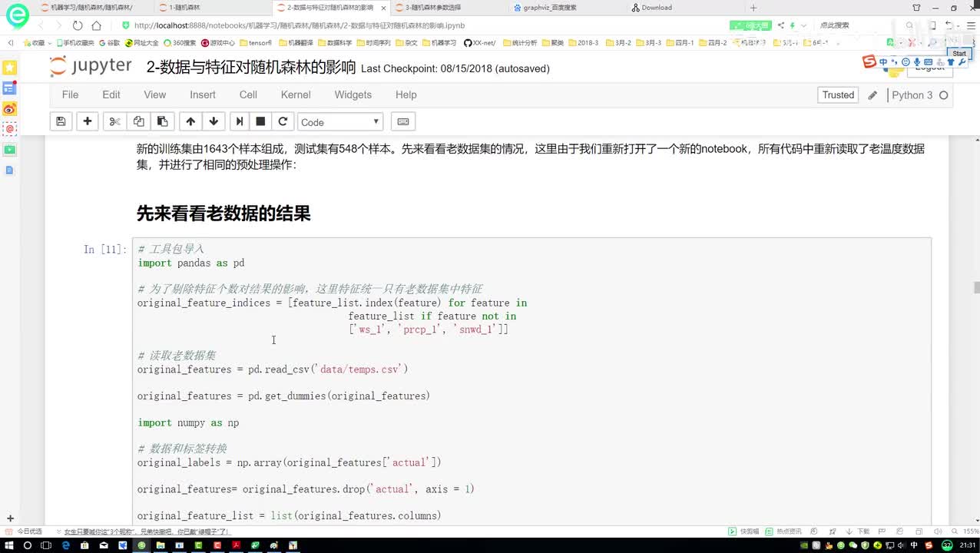Open the Cell menu
Viewport: 980px width, 553px height.
pyautogui.click(x=248, y=94)
